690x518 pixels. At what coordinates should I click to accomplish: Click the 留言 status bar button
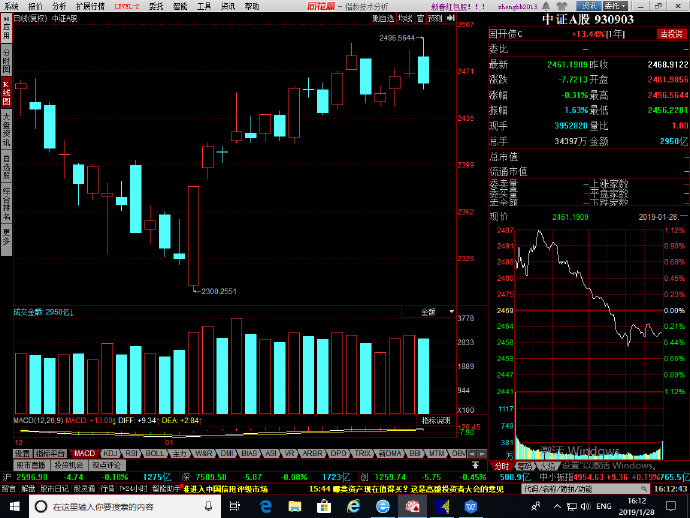coord(9,489)
